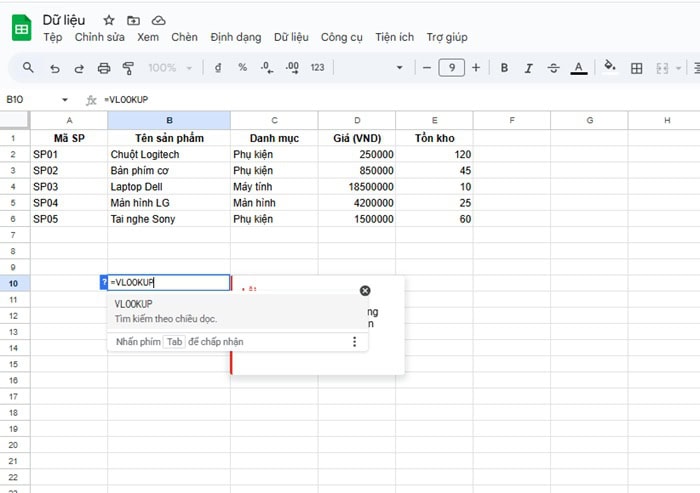
Task: Open suggestion options three-dot menu
Action: click(354, 342)
